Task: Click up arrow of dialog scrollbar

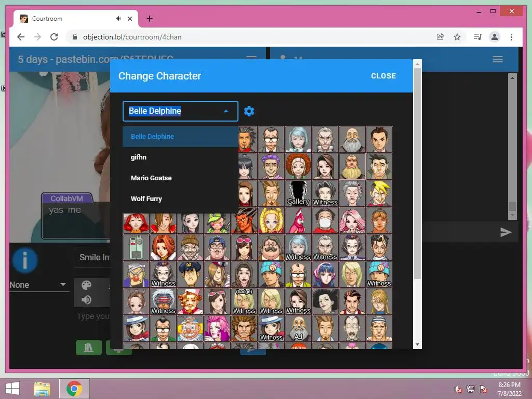Action: [417, 64]
